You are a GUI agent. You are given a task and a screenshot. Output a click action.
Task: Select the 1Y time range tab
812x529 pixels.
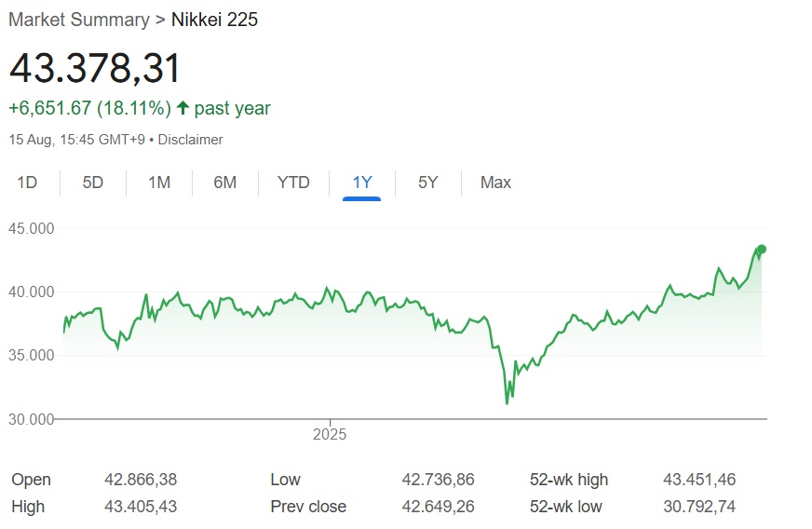click(361, 183)
